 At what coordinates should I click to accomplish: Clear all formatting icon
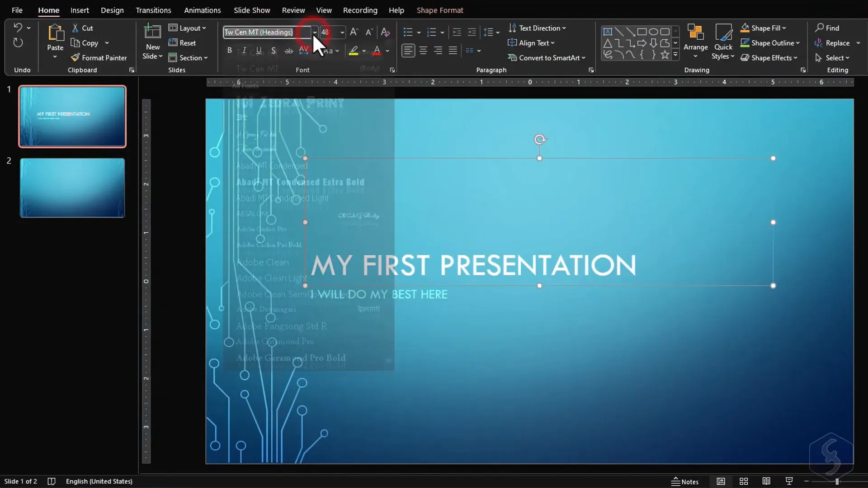(x=385, y=32)
